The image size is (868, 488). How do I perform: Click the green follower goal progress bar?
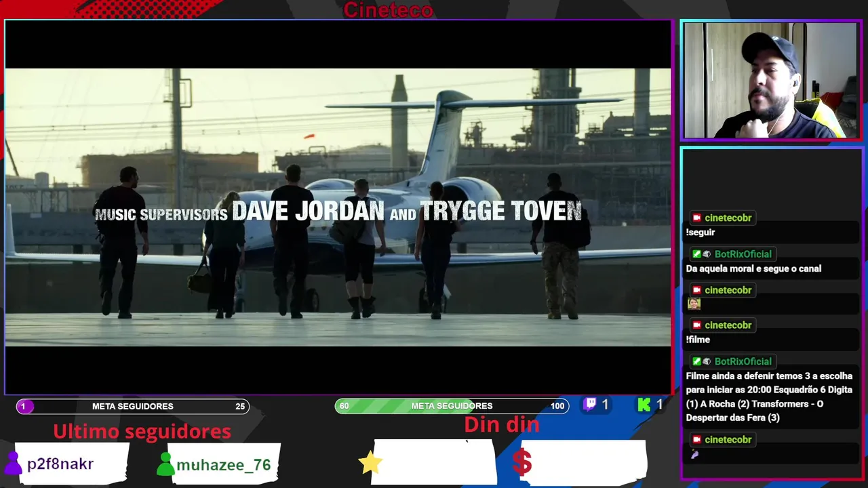click(x=452, y=406)
